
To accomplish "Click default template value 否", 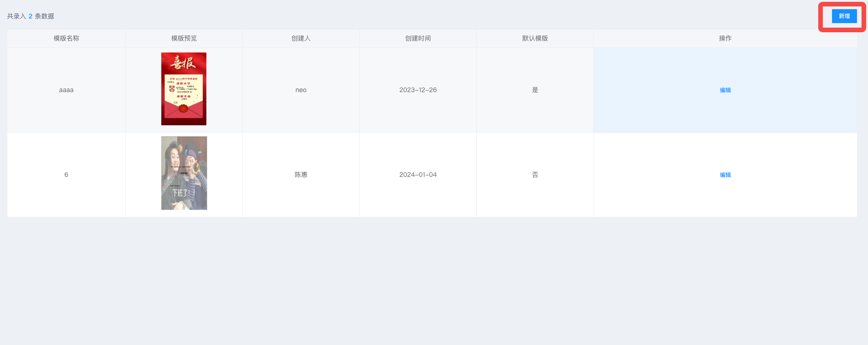I will tap(535, 175).
